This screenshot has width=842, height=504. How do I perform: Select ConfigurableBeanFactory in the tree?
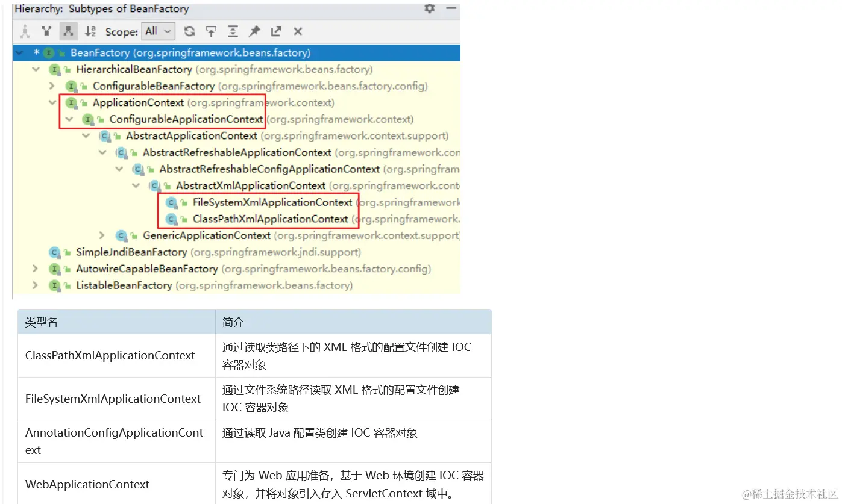pos(153,86)
